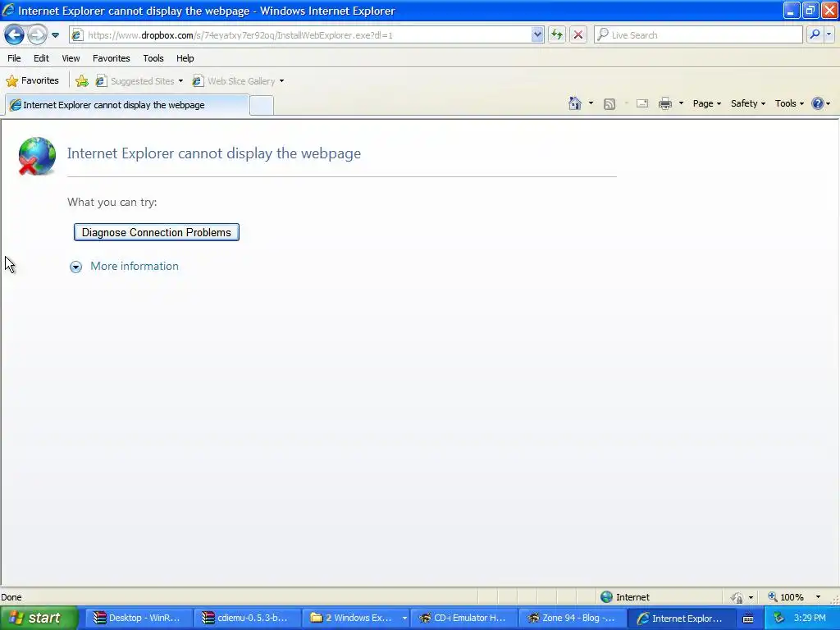The image size is (840, 630).
Task: Click the status bar Protected Mode icon
Action: [737, 597]
